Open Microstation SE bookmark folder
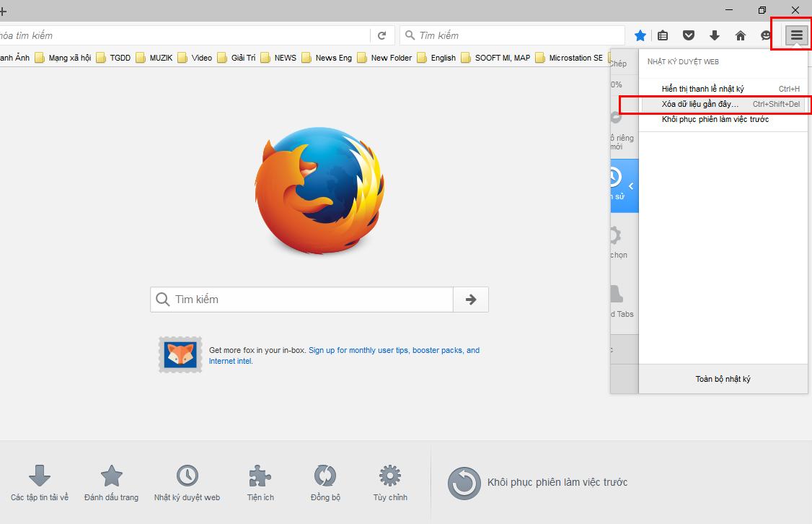Viewport: 812px width, 524px height. pyautogui.click(x=569, y=58)
